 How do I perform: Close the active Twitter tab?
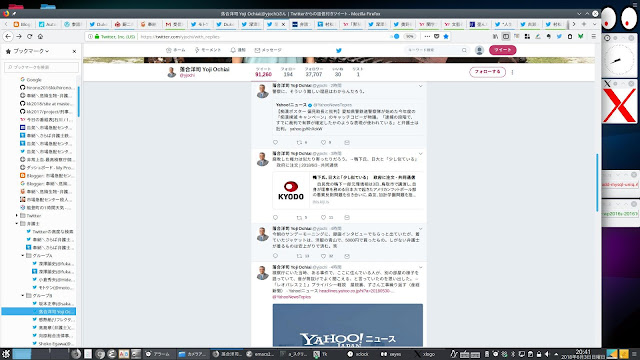pyautogui.click(x=283, y=24)
